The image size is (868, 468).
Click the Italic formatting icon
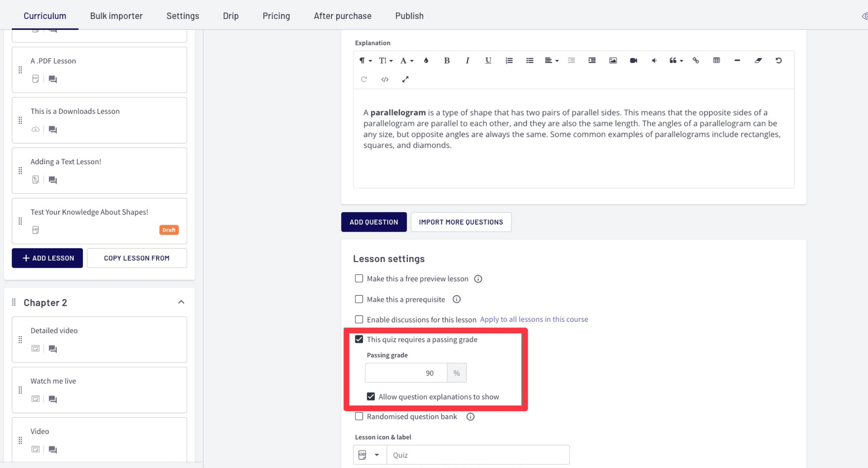[x=467, y=60]
